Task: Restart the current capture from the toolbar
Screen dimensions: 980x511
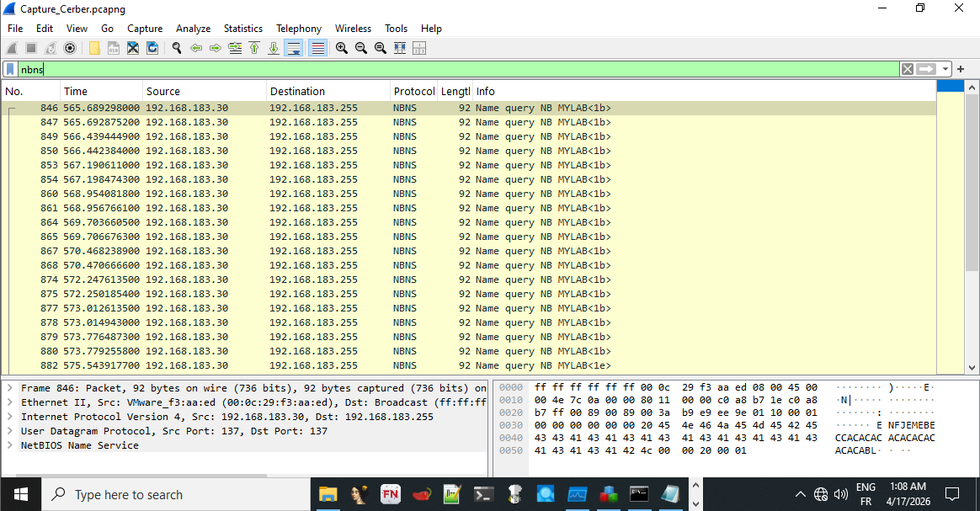Action: (51, 48)
